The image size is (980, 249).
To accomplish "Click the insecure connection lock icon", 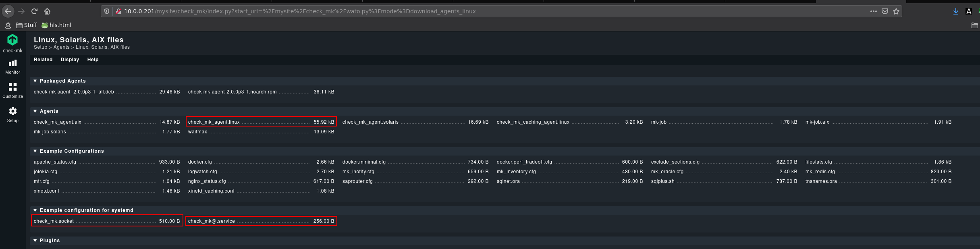I will click(x=118, y=11).
